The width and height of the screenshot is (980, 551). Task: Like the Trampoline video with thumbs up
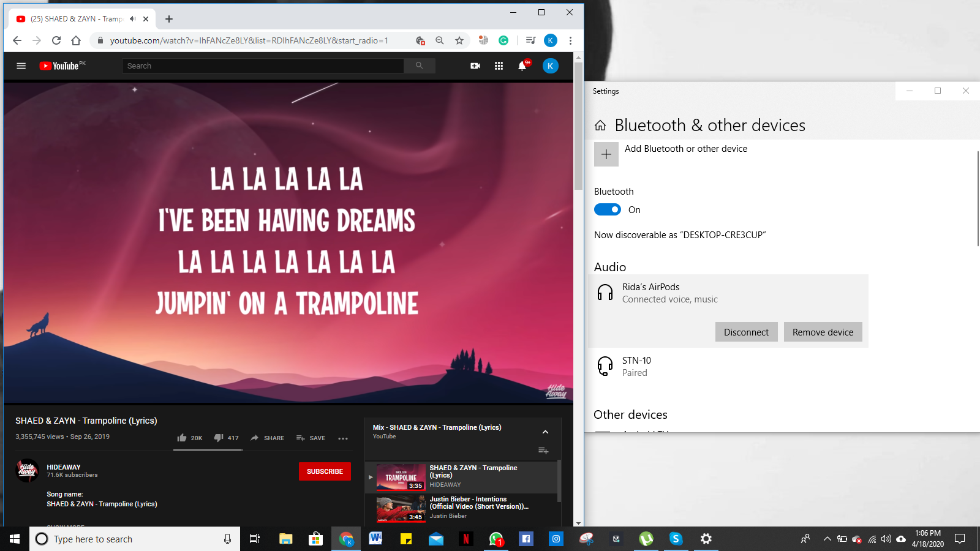182,438
